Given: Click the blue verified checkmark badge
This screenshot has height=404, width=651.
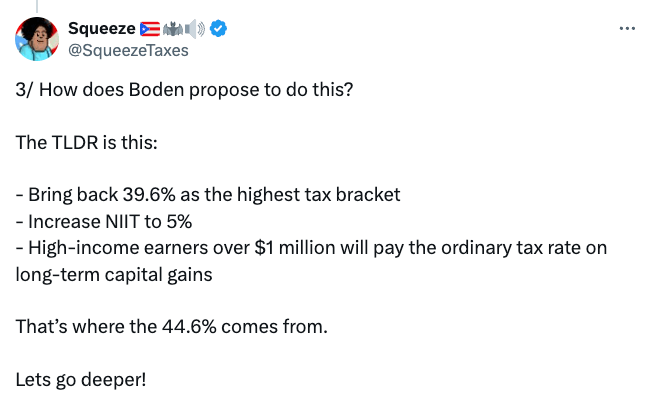Looking at the screenshot, I should pyautogui.click(x=218, y=28).
